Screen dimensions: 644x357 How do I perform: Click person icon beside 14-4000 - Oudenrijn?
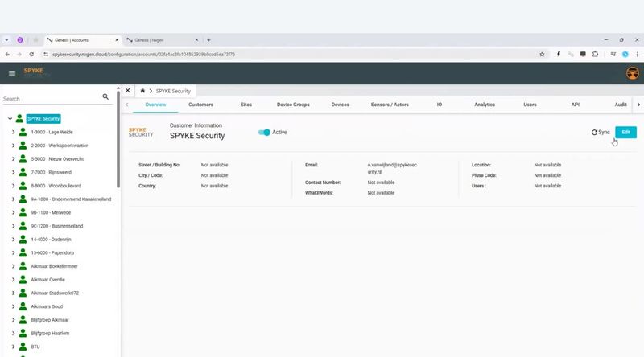[x=23, y=240]
